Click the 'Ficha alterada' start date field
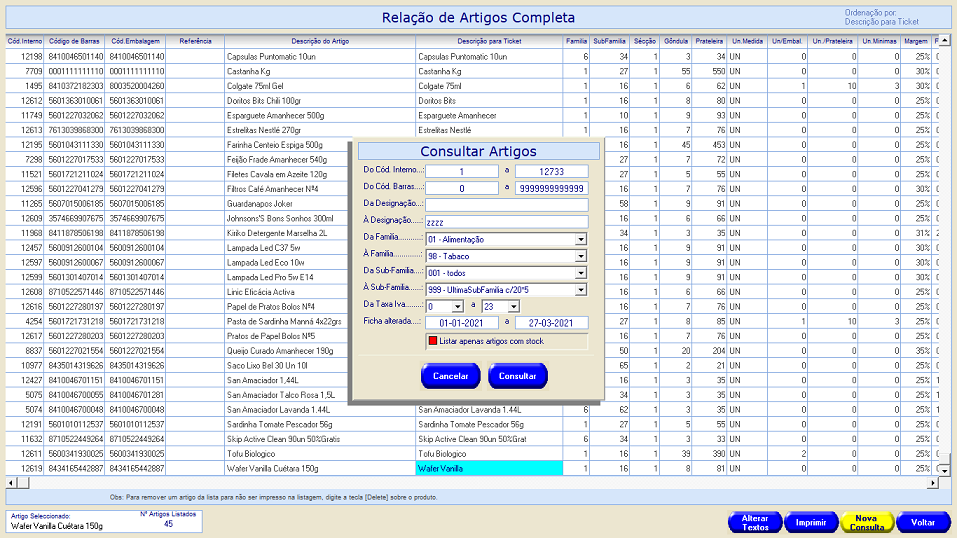The width and height of the screenshot is (957, 538). point(461,323)
